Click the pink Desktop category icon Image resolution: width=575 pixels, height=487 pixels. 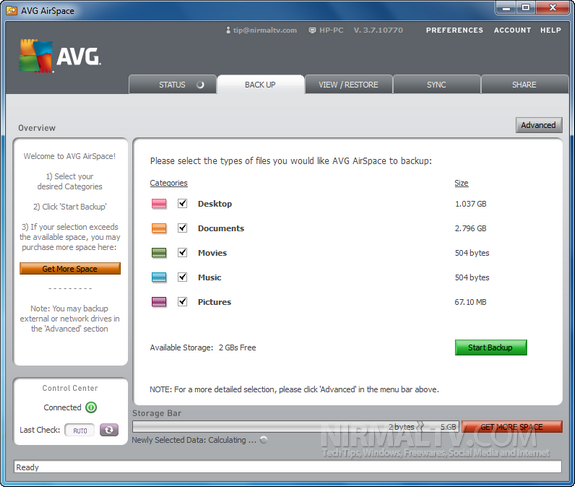click(159, 204)
